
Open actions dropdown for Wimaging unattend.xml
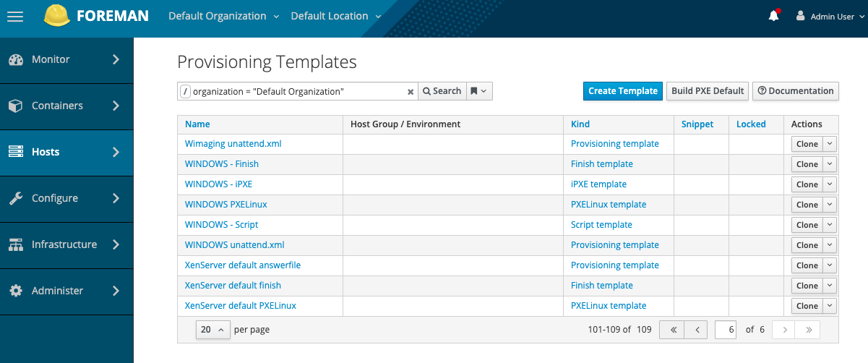coord(830,144)
